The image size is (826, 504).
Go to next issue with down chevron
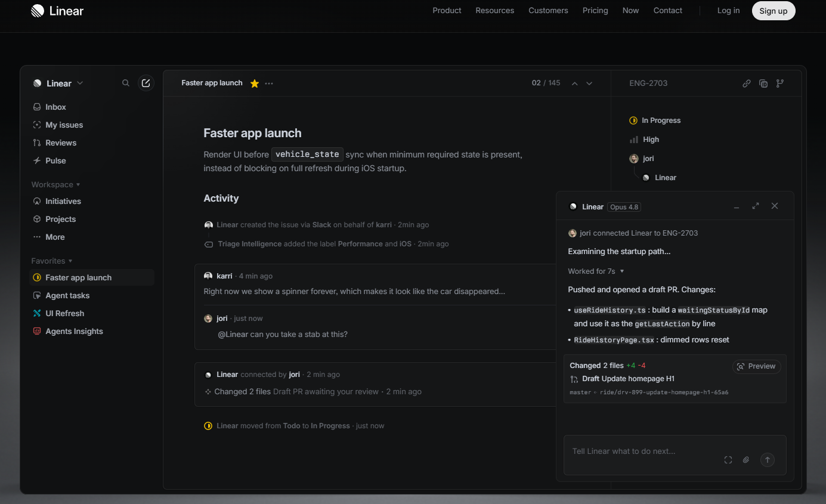point(589,84)
